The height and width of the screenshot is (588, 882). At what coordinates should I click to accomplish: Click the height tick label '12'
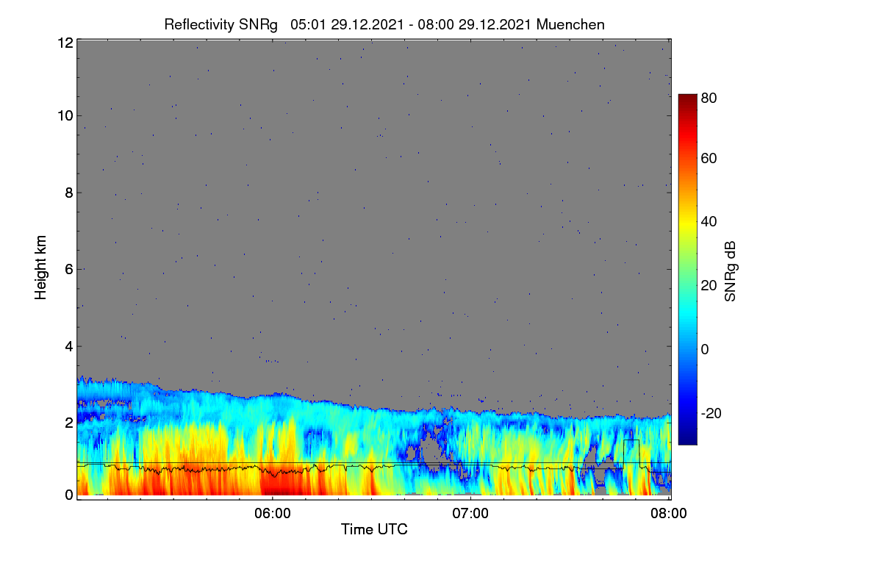pos(65,43)
